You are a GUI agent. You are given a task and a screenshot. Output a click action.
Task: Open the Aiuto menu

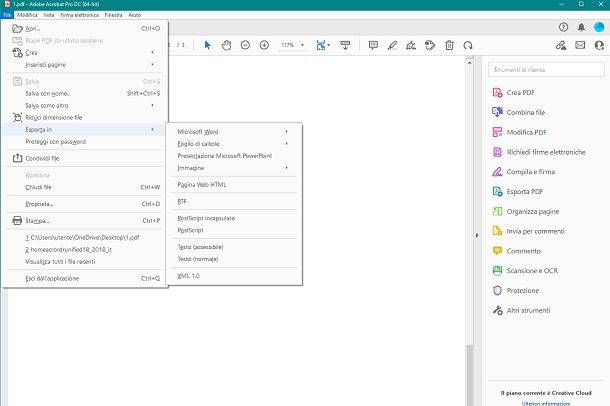[x=135, y=15]
